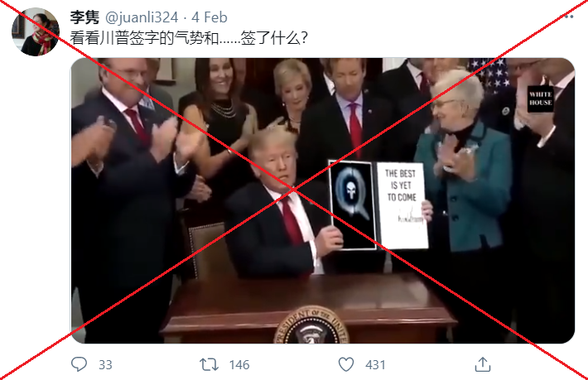Click the 'The Best Is Yet To Come' page
588x380 pixels.
(x=402, y=205)
